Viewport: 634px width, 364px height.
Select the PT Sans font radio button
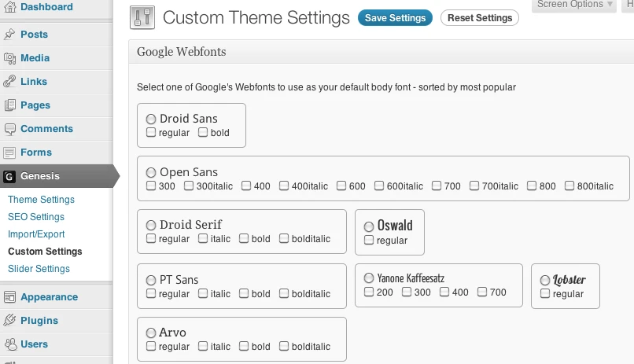pyautogui.click(x=151, y=280)
